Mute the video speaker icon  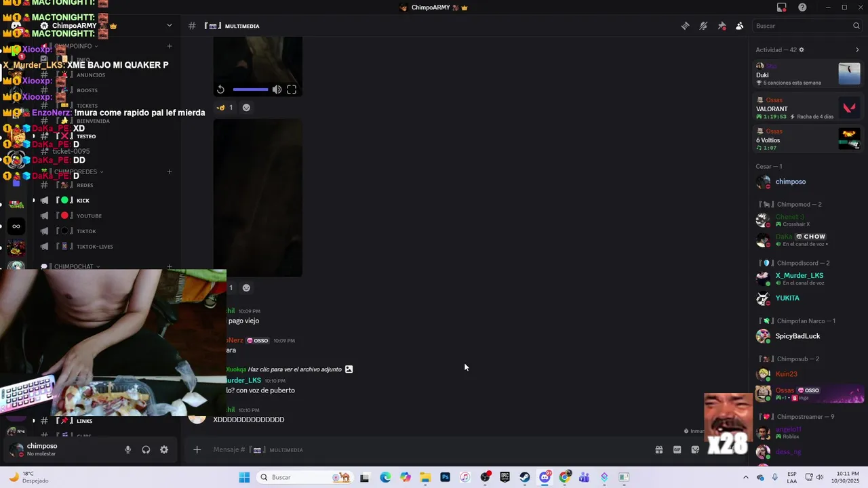(277, 89)
